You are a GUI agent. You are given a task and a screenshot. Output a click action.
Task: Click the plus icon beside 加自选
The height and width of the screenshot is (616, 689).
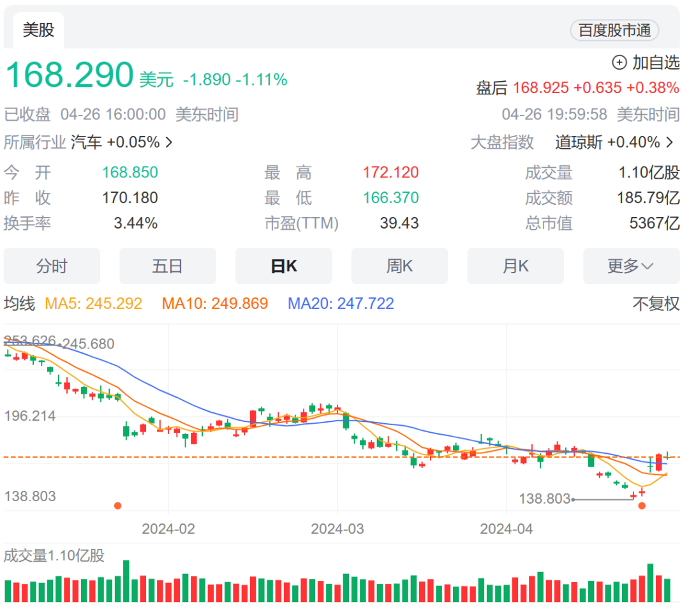[x=619, y=63]
